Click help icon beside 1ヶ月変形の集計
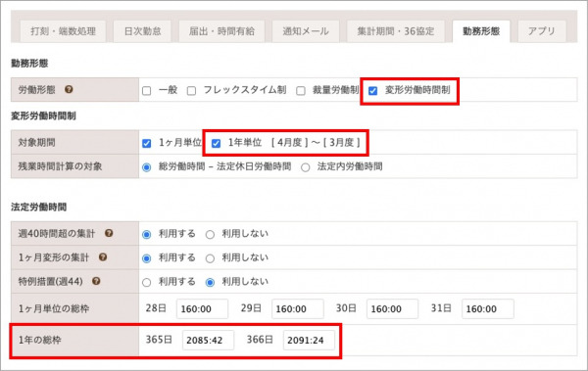 [103, 257]
